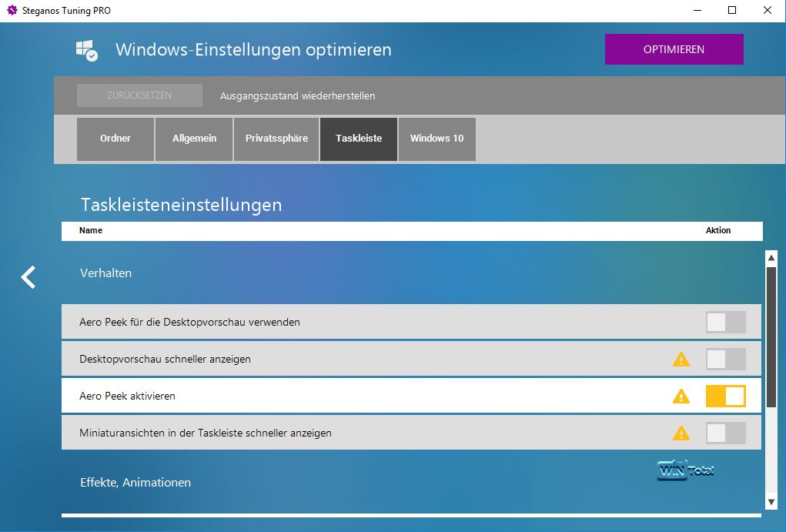Image resolution: width=786 pixels, height=532 pixels.
Task: Open the Ordner tab
Action: coord(115,139)
